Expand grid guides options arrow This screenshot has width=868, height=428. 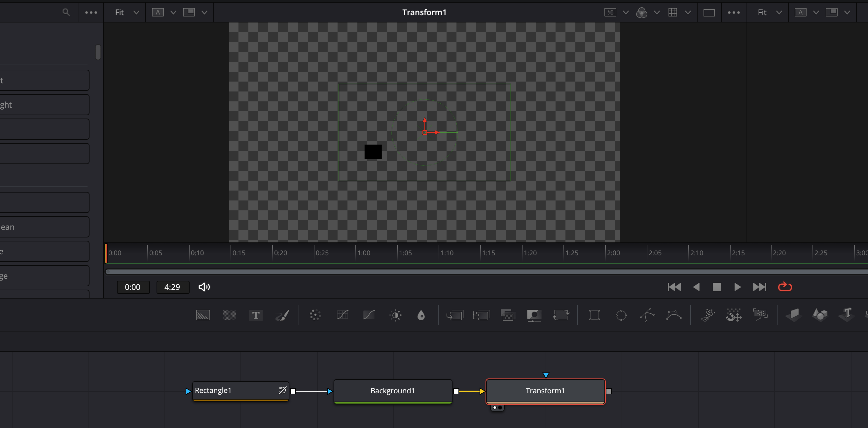tap(688, 13)
